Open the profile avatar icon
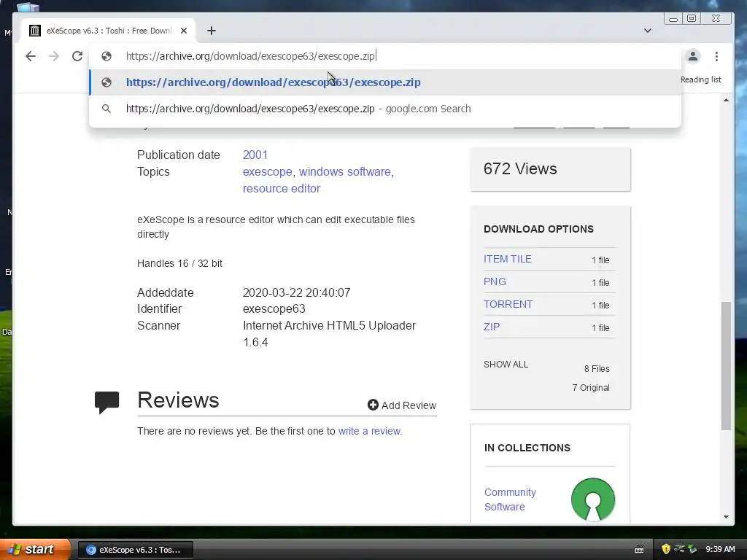Image resolution: width=747 pixels, height=560 pixels. point(693,56)
